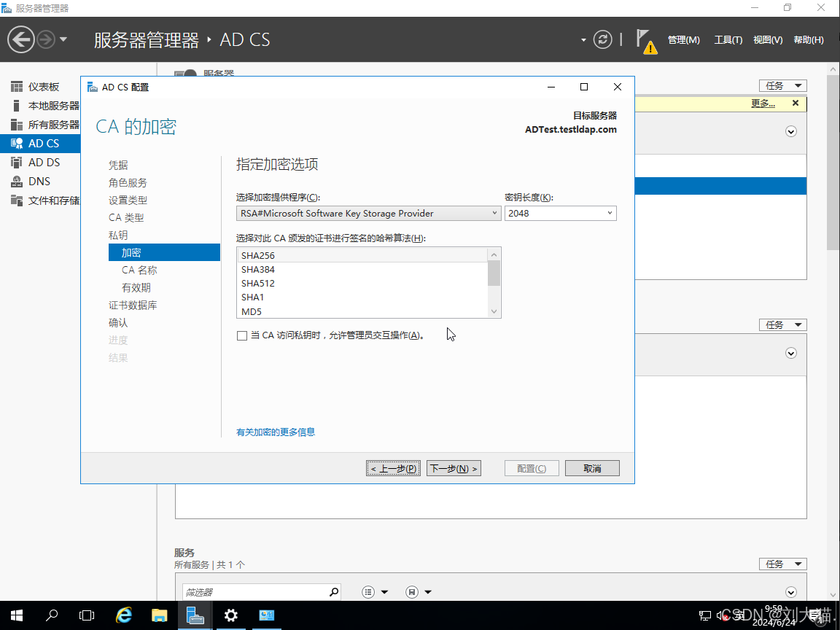Select SHA1 hash algorithm
This screenshot has width=840, height=630.
pos(362,297)
